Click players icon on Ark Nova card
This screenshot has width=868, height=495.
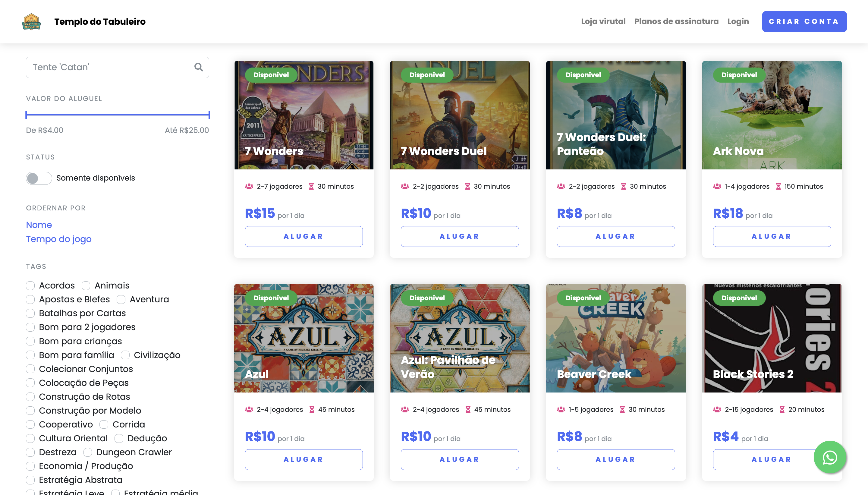point(717,186)
